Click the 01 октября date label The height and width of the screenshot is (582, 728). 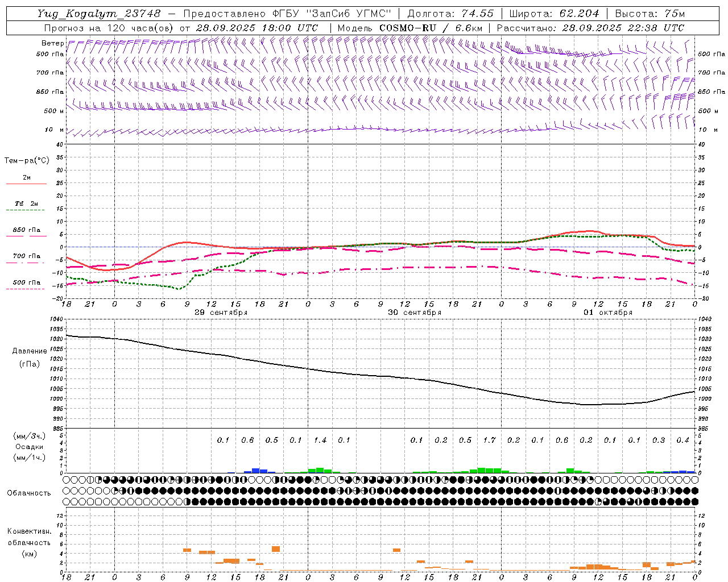tap(608, 313)
